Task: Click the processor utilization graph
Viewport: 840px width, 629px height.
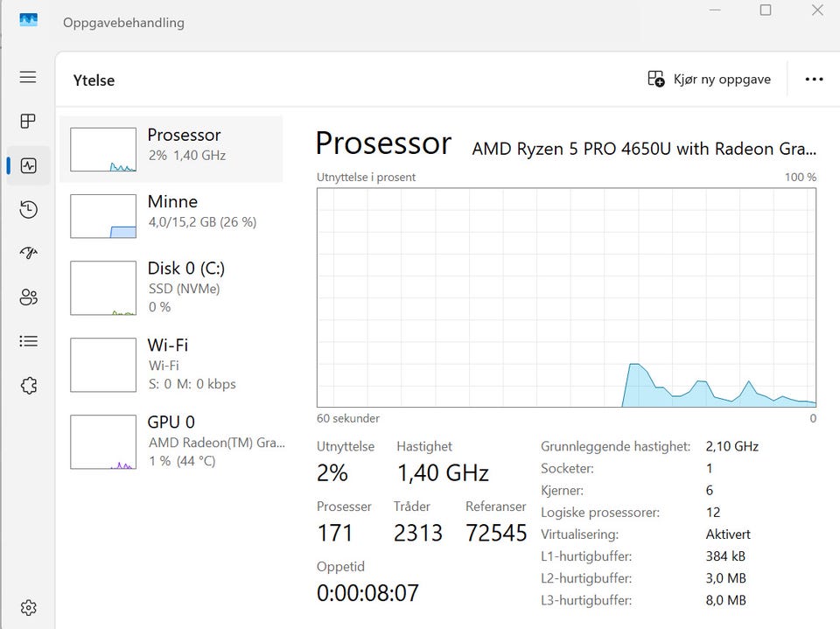Action: 566,297
